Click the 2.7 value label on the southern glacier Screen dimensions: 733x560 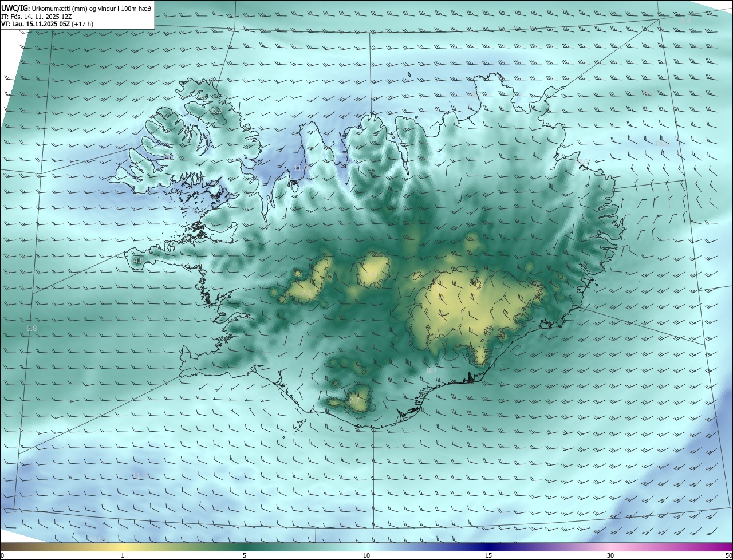(x=353, y=401)
